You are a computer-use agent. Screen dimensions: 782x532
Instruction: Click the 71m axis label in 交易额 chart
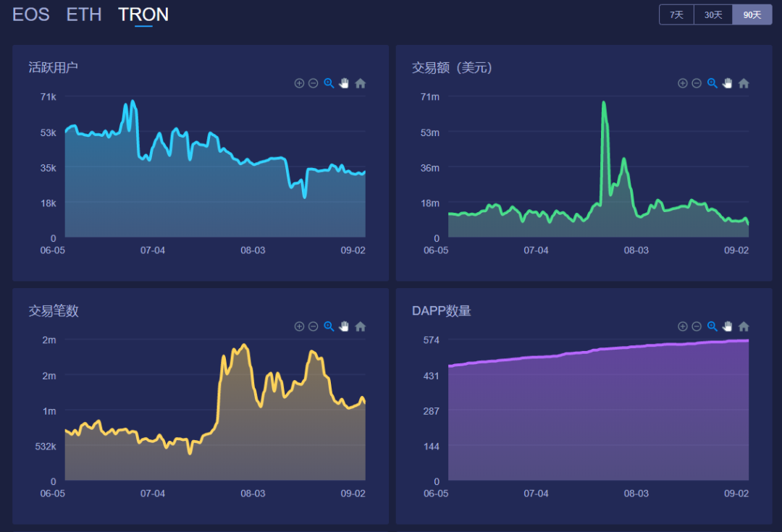[x=430, y=97]
